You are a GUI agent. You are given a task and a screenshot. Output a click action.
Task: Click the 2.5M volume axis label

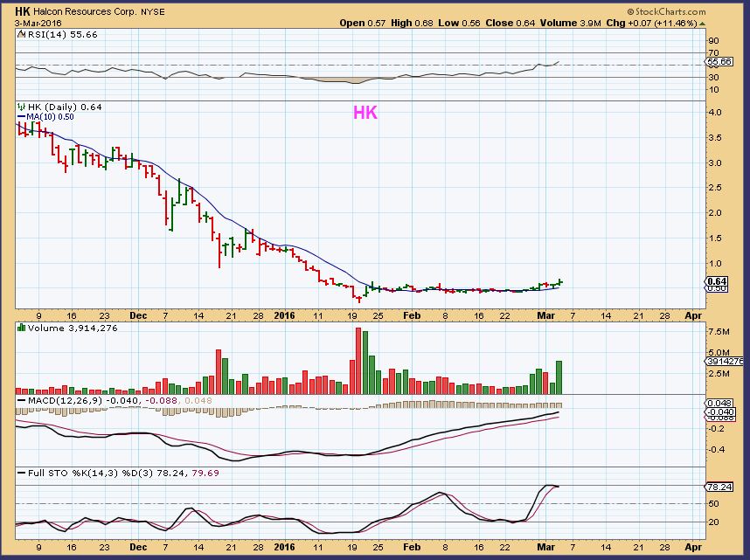pyautogui.click(x=719, y=374)
